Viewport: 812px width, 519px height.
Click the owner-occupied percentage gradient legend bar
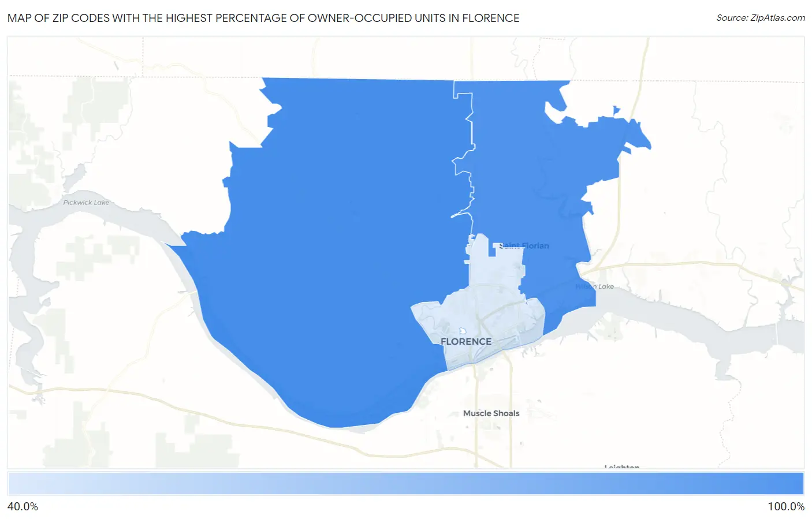pyautogui.click(x=406, y=484)
